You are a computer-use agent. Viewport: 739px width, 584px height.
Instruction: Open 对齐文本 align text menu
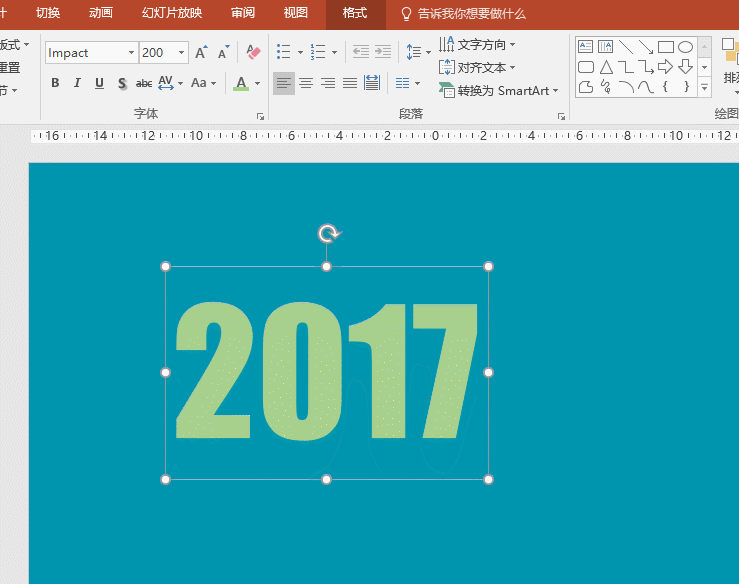click(476, 67)
